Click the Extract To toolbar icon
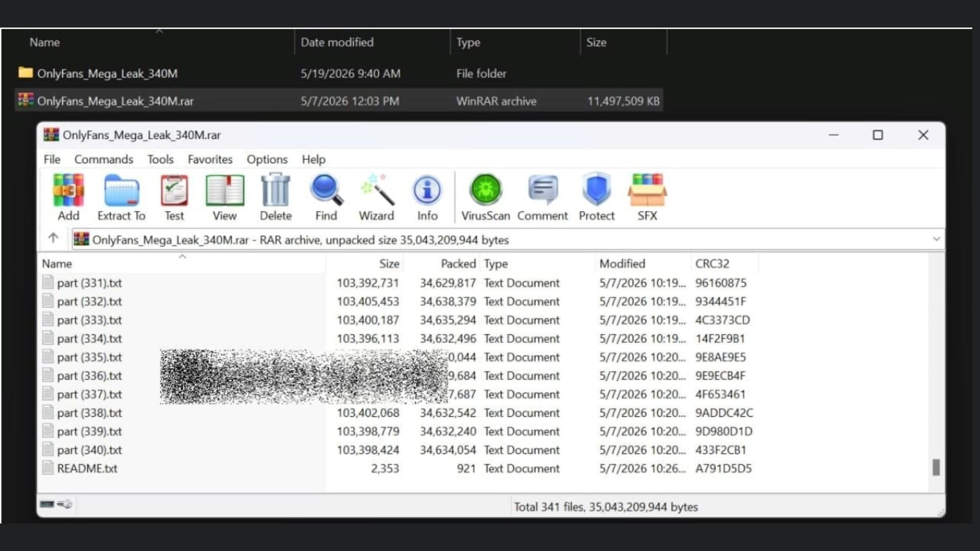The height and width of the screenshot is (551, 980). tap(121, 190)
